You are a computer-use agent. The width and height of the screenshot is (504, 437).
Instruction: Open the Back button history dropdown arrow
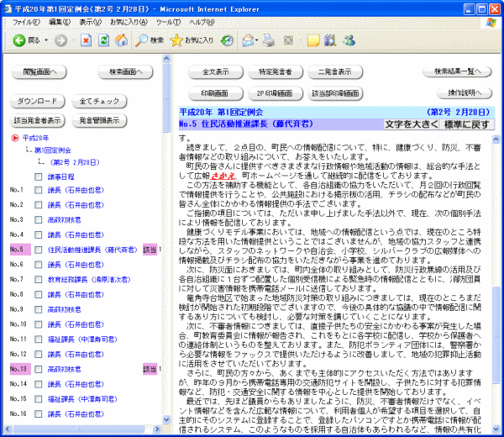(x=46, y=40)
